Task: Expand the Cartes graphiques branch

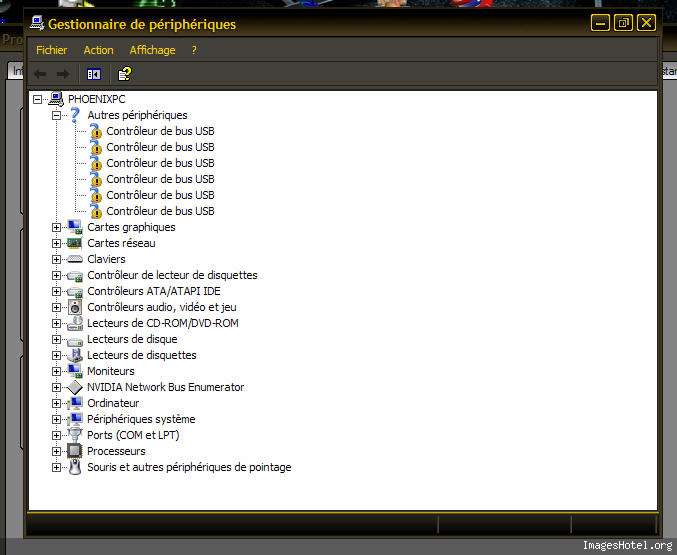Action: point(56,227)
